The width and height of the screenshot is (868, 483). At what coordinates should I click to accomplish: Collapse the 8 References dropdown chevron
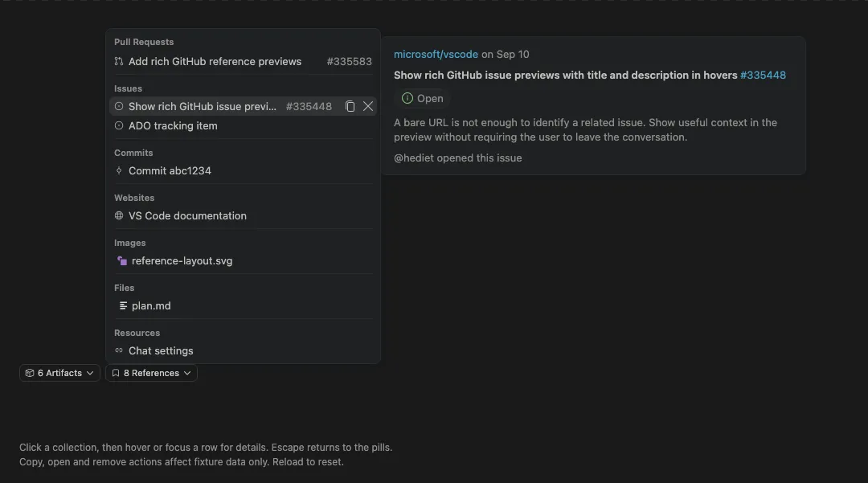point(187,374)
